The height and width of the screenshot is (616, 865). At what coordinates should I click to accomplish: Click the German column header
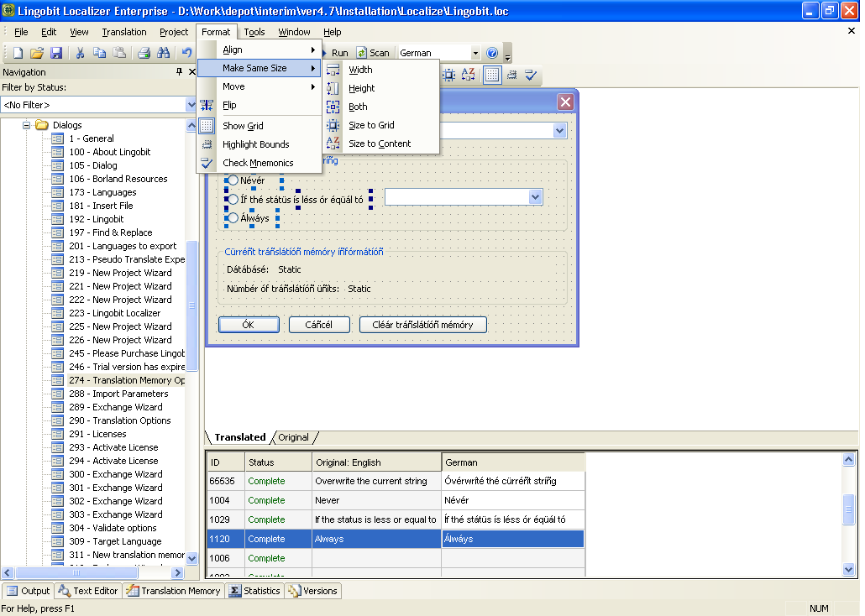(x=513, y=462)
